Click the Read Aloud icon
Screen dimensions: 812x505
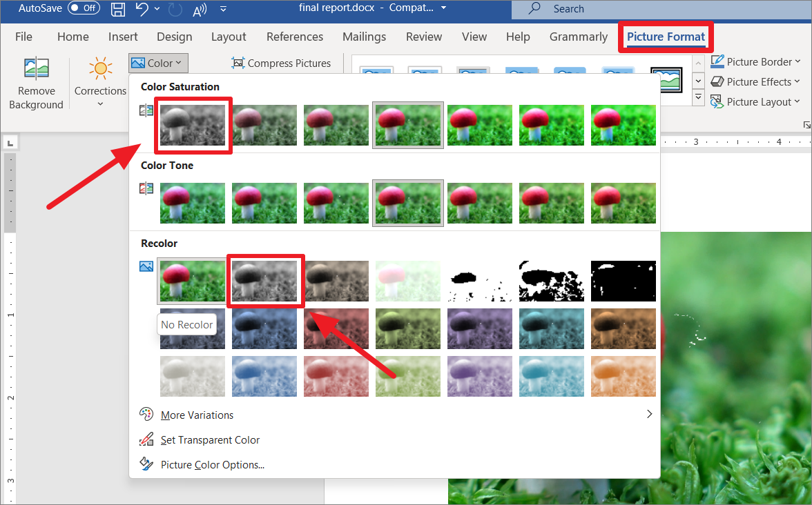[x=200, y=9]
